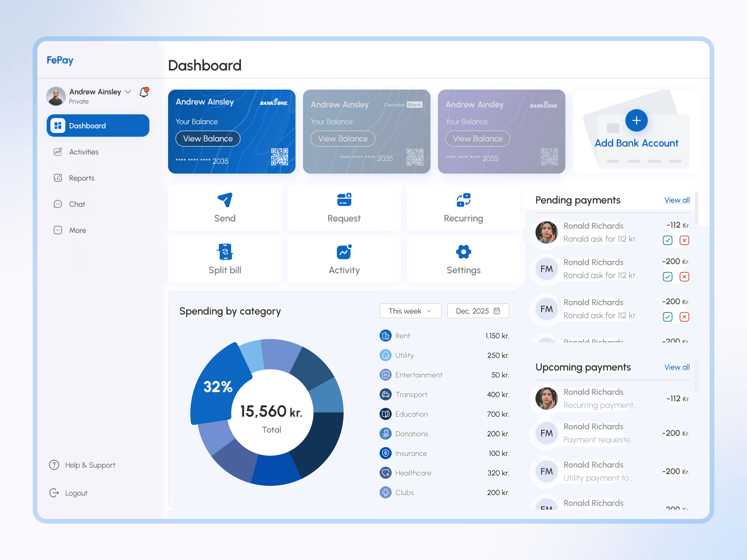Approve first -200 Kr. pending payment
Image resolution: width=747 pixels, height=560 pixels.
[x=668, y=277]
